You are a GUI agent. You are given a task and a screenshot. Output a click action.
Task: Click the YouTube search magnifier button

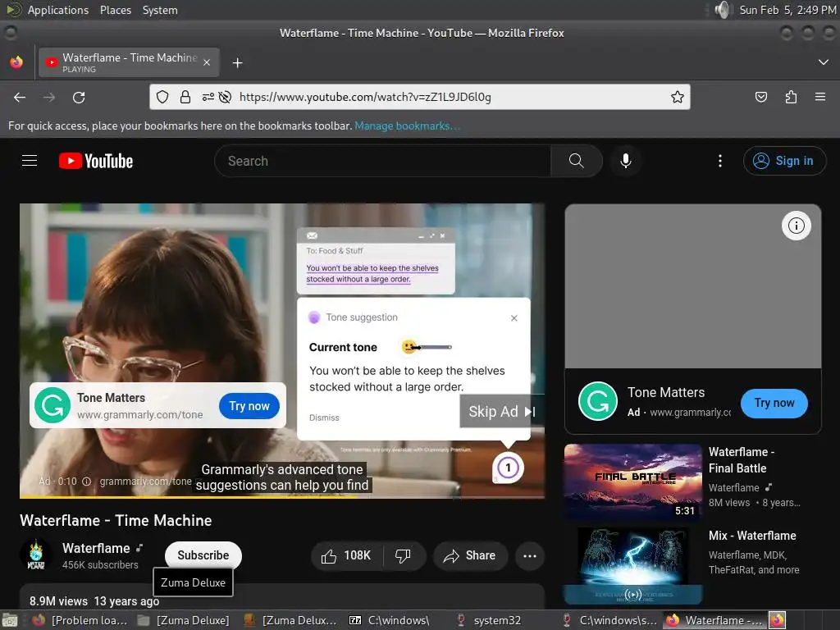(x=577, y=161)
